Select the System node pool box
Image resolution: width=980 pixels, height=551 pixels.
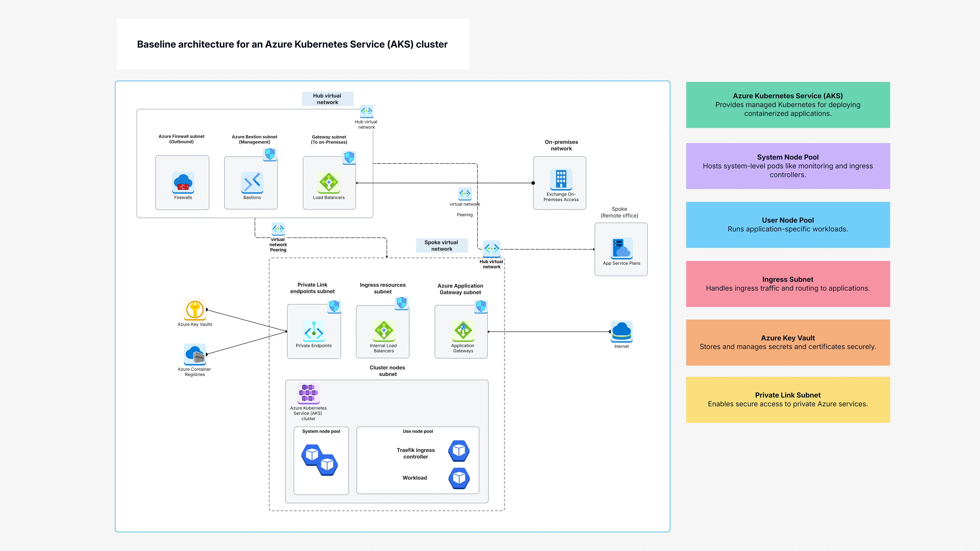click(x=321, y=460)
